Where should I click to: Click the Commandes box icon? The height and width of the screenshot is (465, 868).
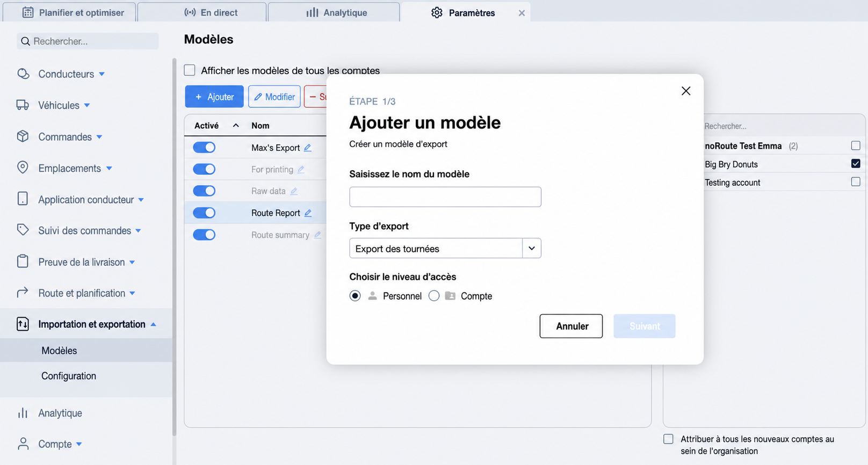(x=23, y=136)
